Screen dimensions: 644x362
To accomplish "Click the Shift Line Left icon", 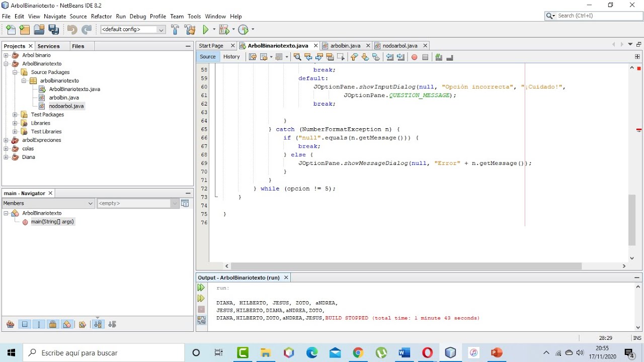I will pos(390,57).
